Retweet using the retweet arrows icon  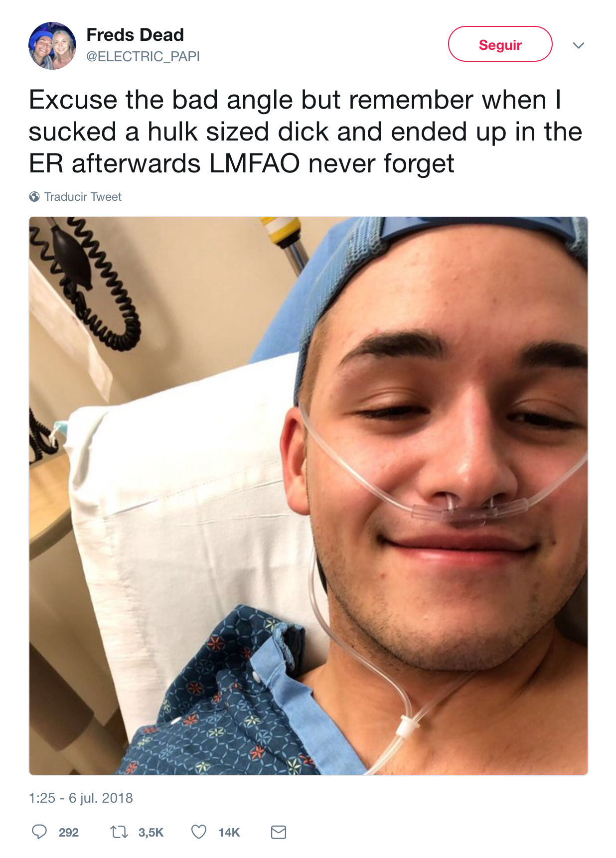(x=119, y=832)
